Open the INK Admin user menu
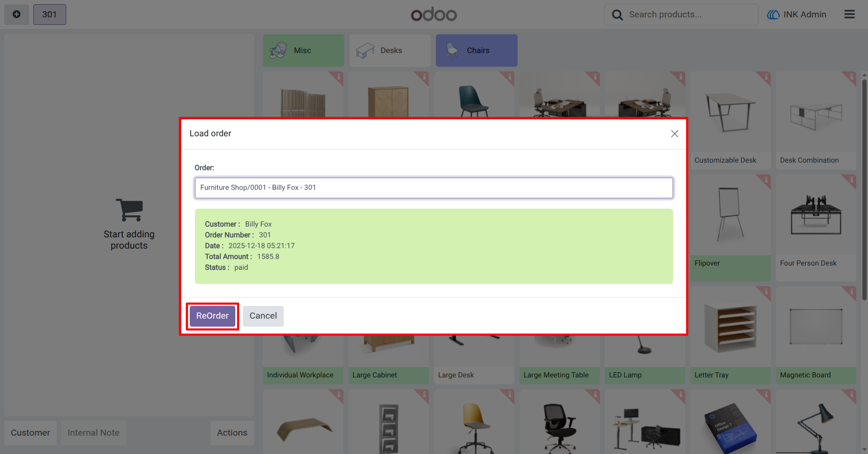The image size is (868, 454). 797,15
